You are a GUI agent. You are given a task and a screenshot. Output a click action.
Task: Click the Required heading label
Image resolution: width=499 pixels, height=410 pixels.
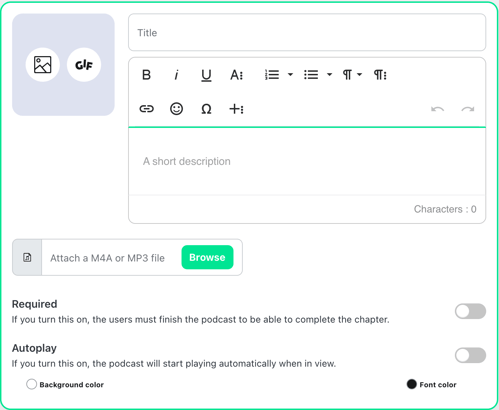(x=35, y=304)
